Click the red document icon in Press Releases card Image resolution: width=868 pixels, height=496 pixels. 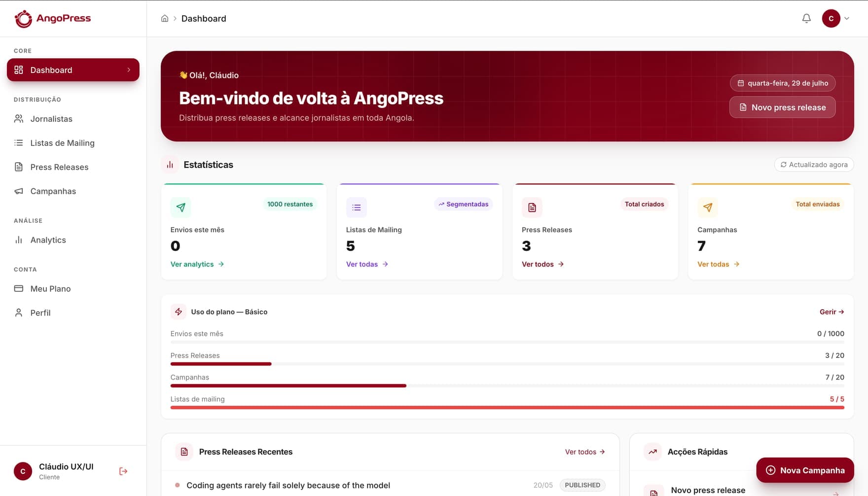532,207
